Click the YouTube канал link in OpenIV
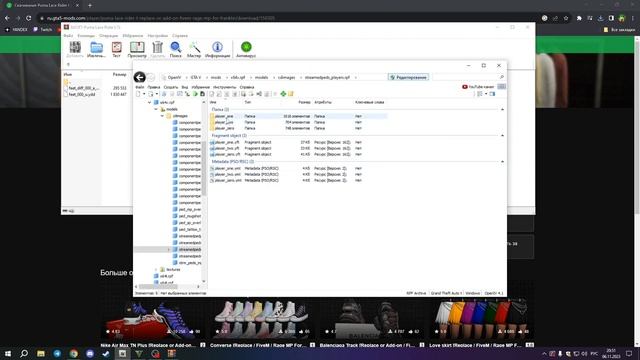This screenshot has width=640, height=360. tap(478, 87)
